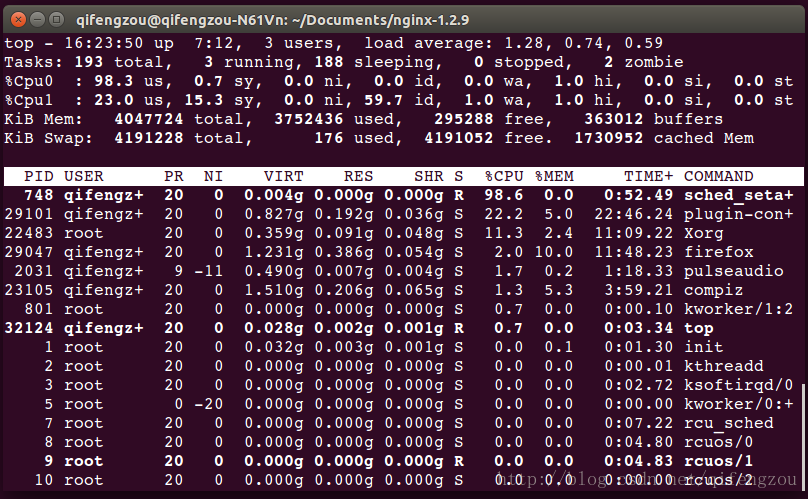Select the pulseaudio process command
The height and width of the screenshot is (499, 808).
[733, 271]
